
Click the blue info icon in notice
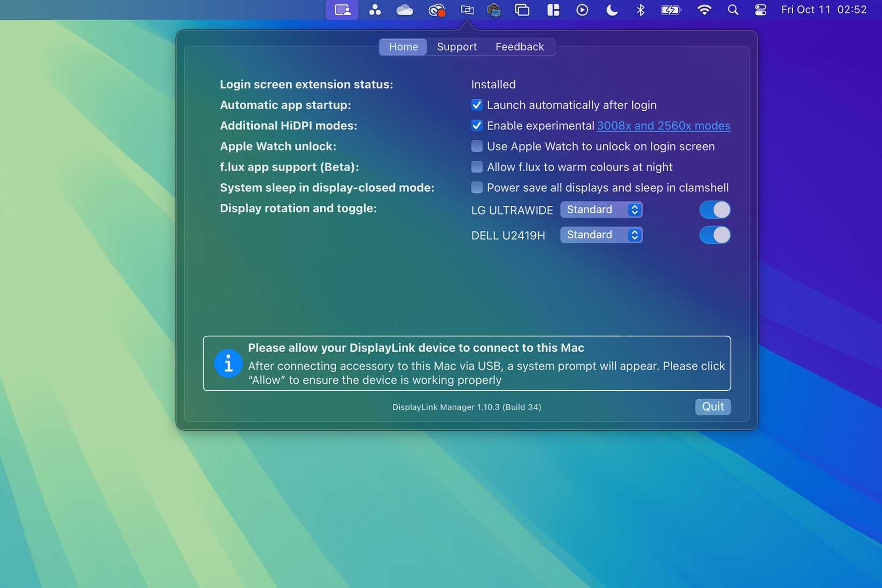point(228,363)
